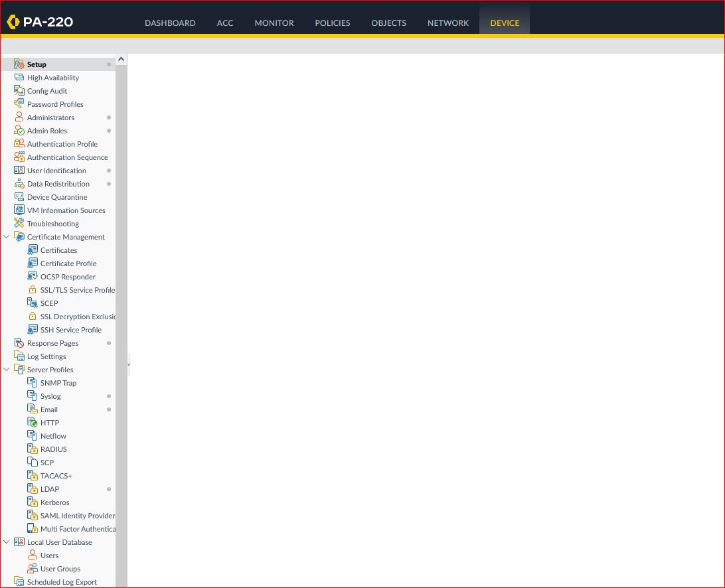Select the Syslog profile icon

point(33,396)
